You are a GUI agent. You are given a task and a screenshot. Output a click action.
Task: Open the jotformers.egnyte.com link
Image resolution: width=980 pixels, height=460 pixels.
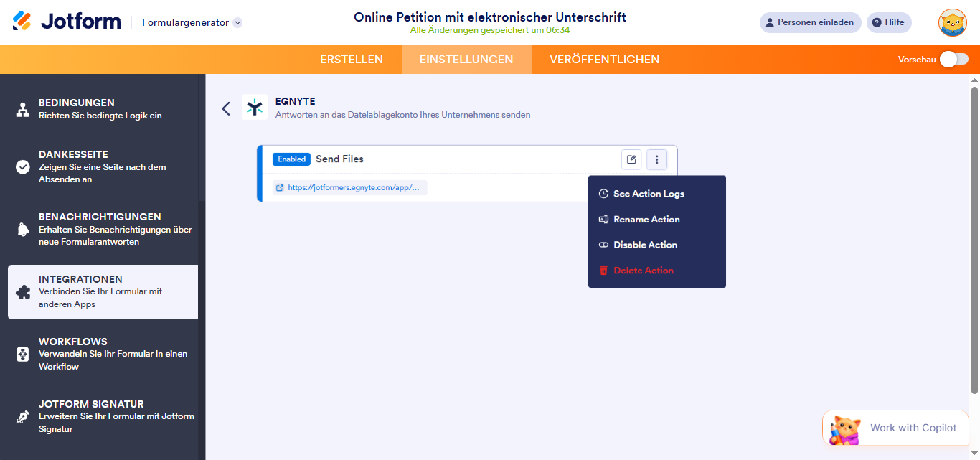[x=354, y=187]
